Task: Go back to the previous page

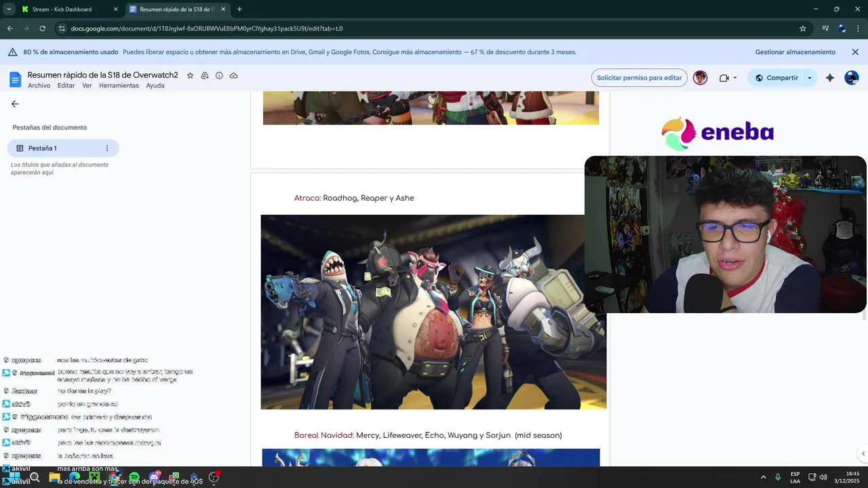Action: (x=10, y=28)
